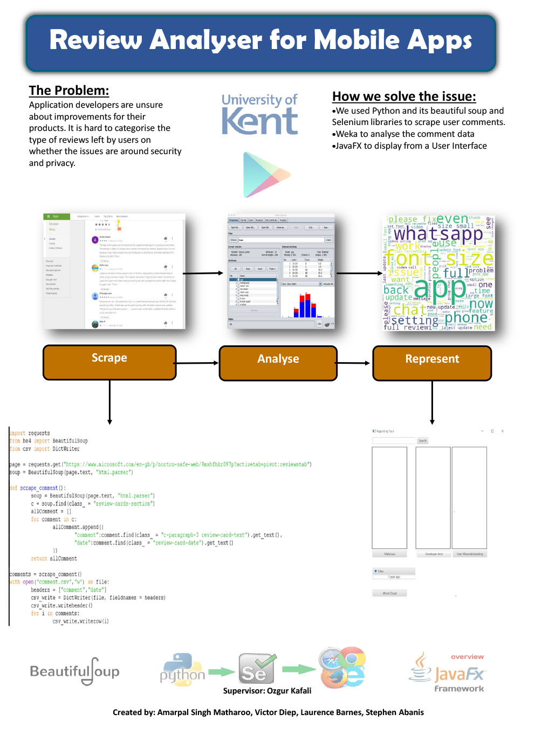Click the Python scraping code screenshot
This screenshot has width=535, height=756.
[x=160, y=527]
